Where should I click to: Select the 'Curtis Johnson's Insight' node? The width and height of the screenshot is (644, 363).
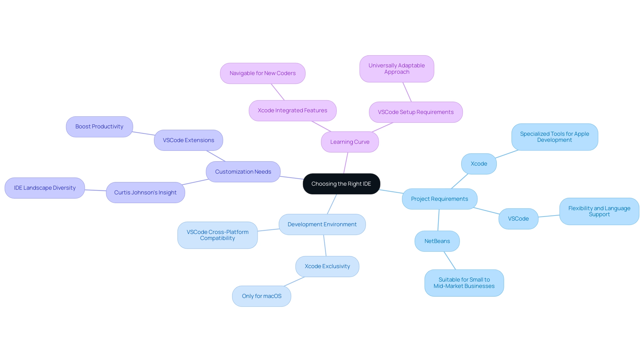coord(145,192)
